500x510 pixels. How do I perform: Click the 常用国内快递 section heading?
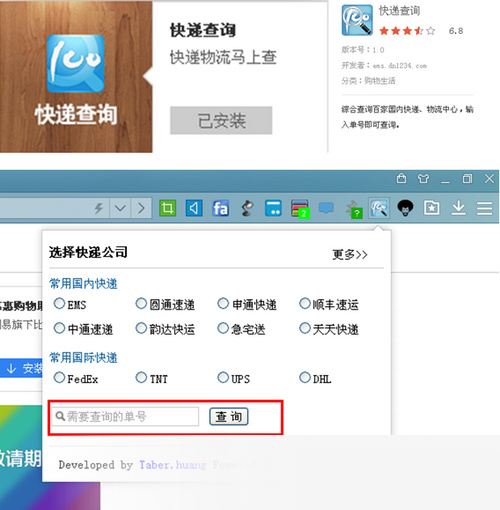point(83,283)
